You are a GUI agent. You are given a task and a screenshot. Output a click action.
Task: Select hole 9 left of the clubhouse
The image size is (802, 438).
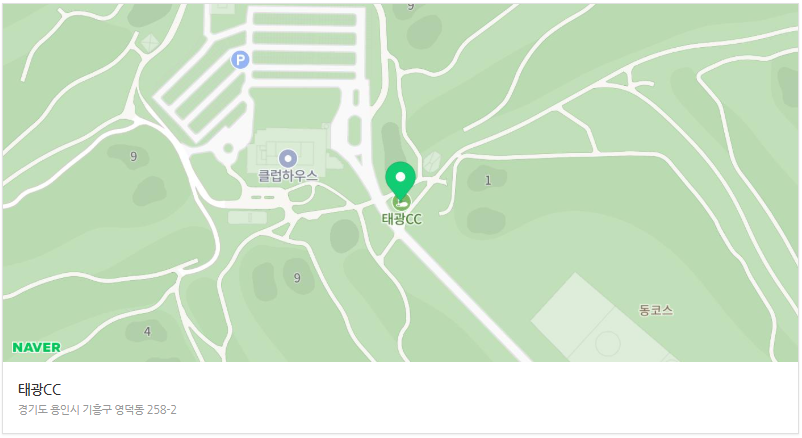tap(133, 156)
